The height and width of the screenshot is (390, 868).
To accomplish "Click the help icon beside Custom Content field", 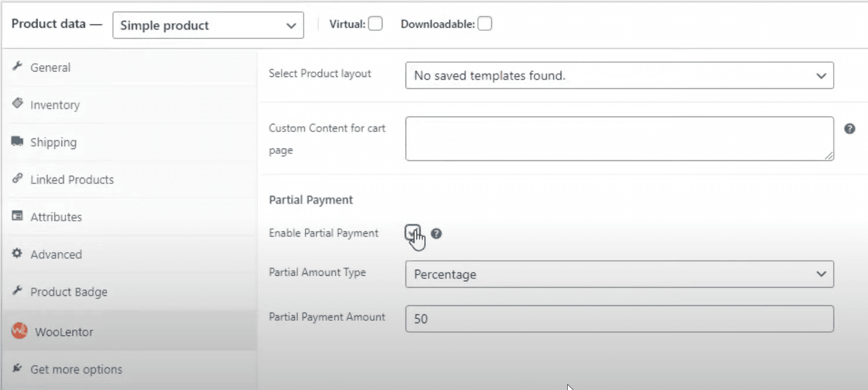I will coord(850,128).
